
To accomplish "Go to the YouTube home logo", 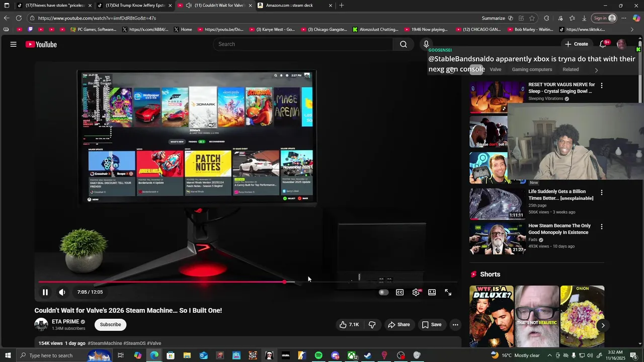I will (x=41, y=44).
